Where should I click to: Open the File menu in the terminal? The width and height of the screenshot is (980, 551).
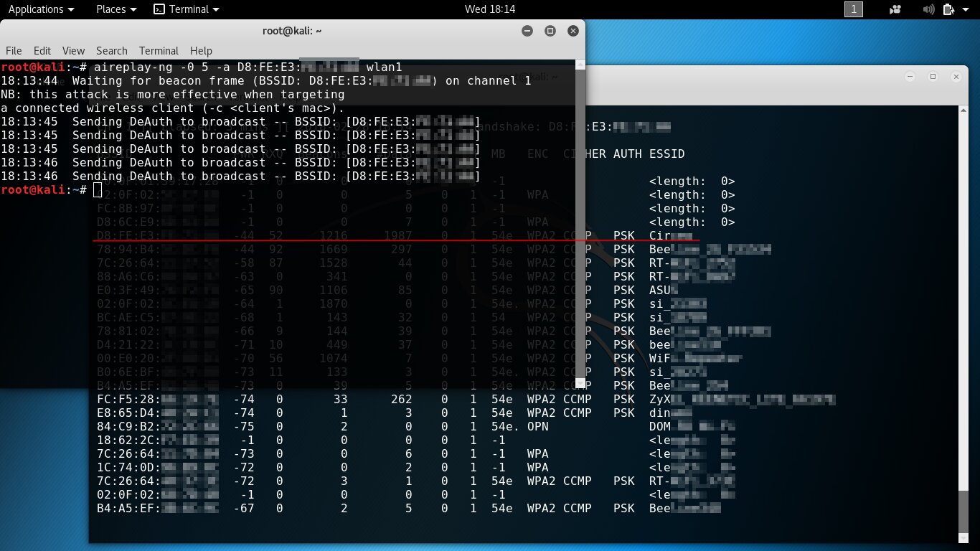coord(14,51)
